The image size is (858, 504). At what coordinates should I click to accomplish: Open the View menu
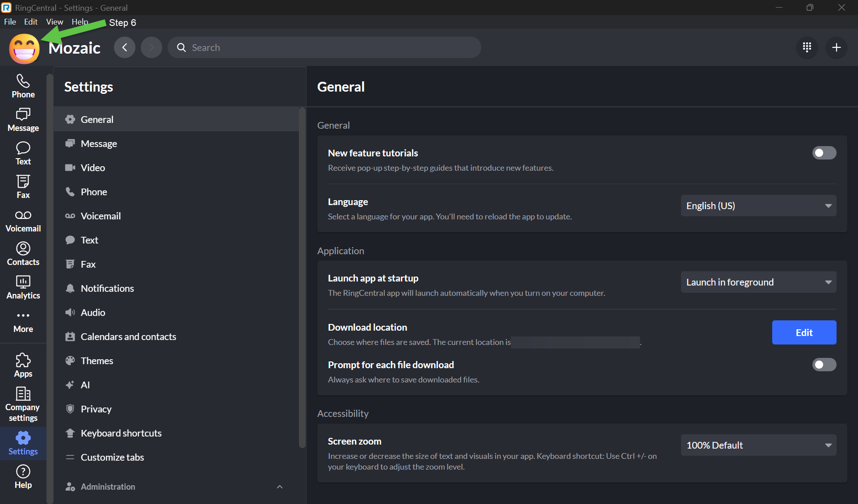click(x=55, y=21)
